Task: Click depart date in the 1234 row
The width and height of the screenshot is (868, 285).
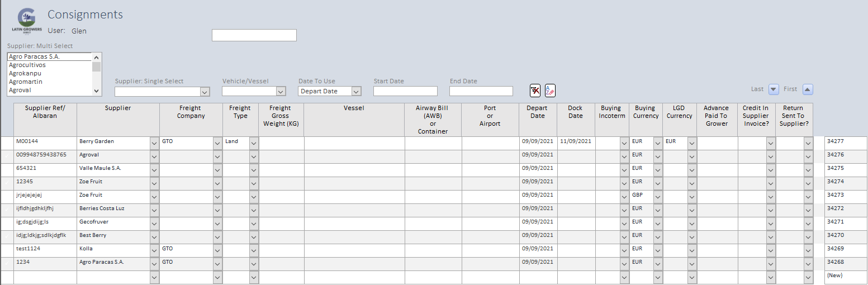Action: 538,264
